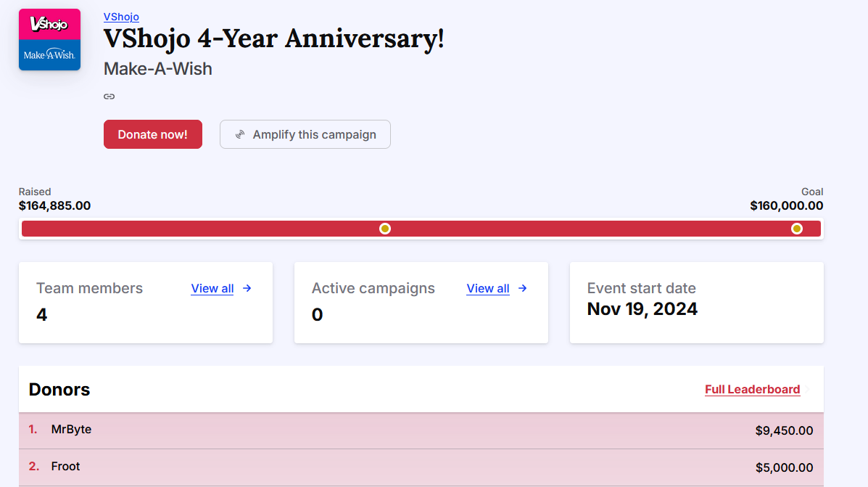Viewport: 868px width, 487px height.
Task: Click the Raised amount $164,885.00
Action: tap(54, 205)
